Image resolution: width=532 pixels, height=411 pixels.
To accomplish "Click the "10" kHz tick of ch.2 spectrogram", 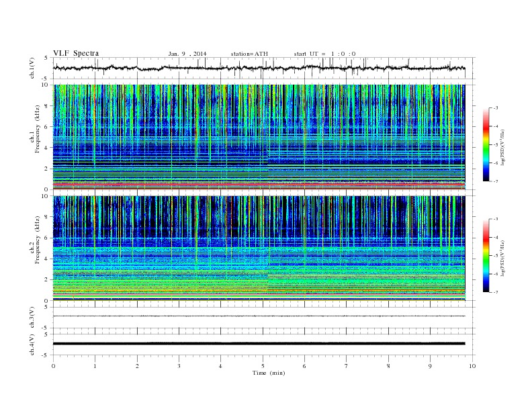I will [x=45, y=196].
